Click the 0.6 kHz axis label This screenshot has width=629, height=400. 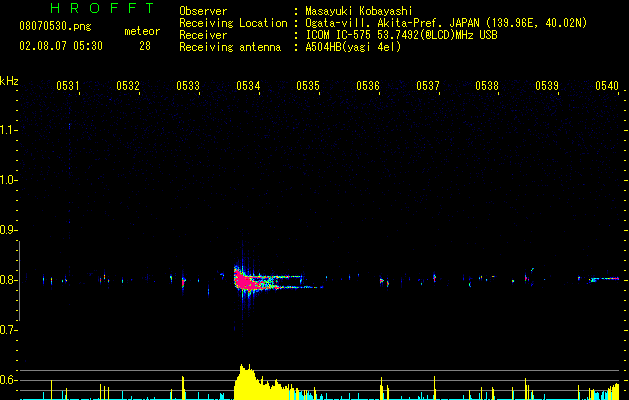click(x=7, y=380)
